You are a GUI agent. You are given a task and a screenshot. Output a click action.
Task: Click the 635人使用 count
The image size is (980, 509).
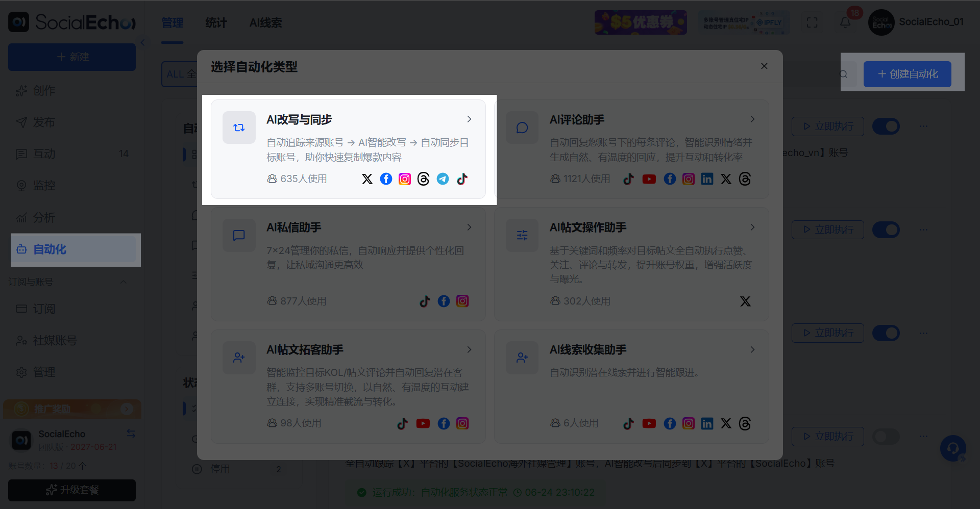click(x=297, y=179)
